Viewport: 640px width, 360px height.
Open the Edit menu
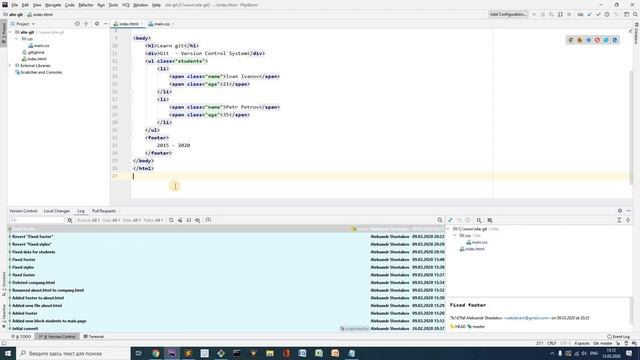(25, 5)
